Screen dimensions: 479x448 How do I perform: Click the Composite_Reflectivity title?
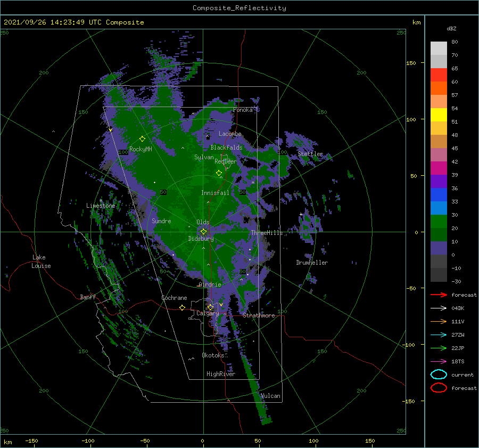[240, 8]
